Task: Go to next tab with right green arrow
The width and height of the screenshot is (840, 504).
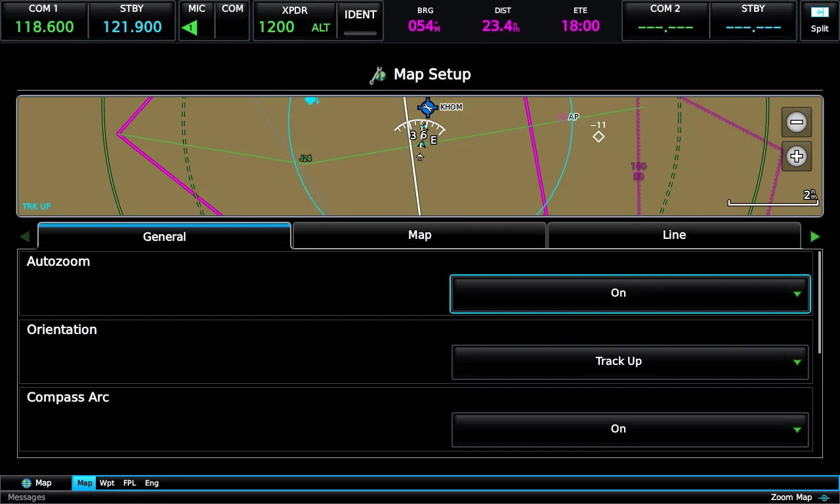Action: [x=815, y=236]
